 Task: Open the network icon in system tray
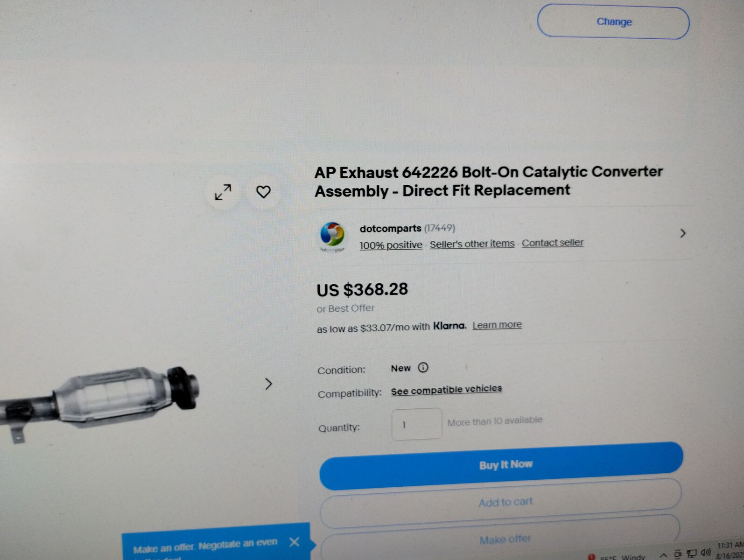(692, 553)
